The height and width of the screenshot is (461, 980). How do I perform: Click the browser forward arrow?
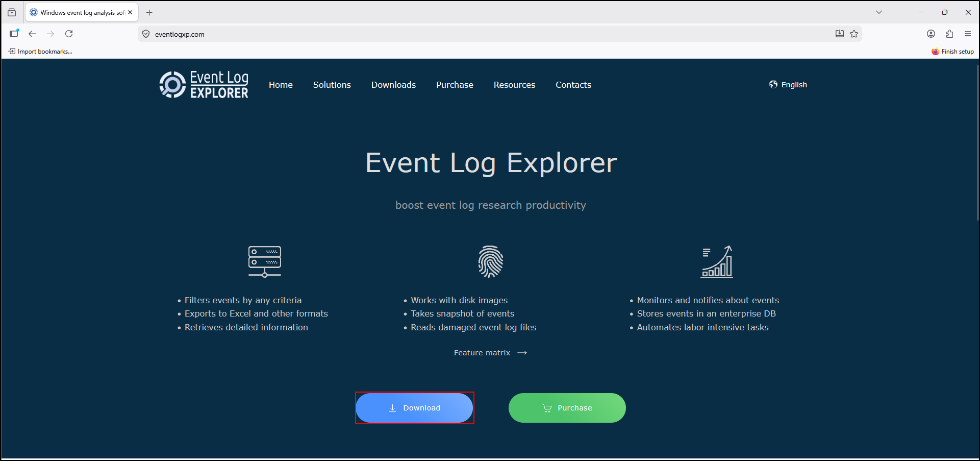[x=51, y=34]
